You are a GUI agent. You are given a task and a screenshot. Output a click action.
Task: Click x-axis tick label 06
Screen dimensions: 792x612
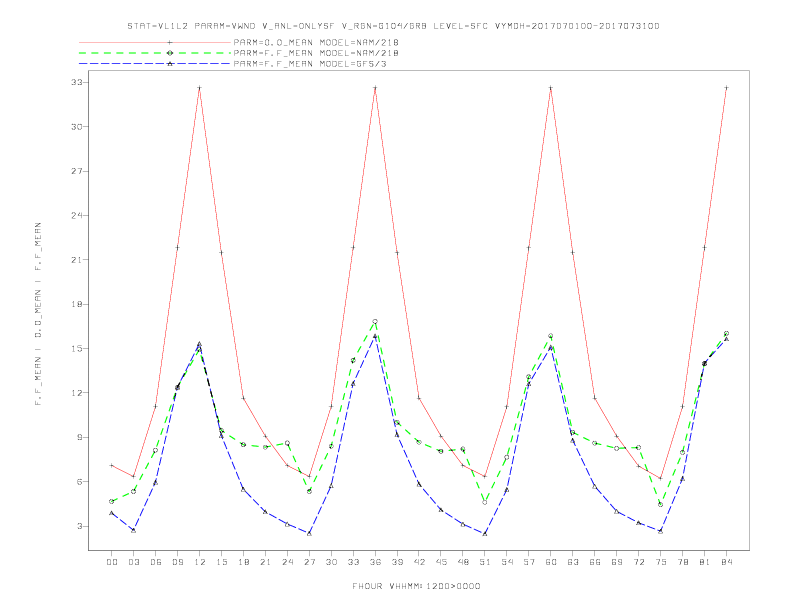click(x=156, y=562)
